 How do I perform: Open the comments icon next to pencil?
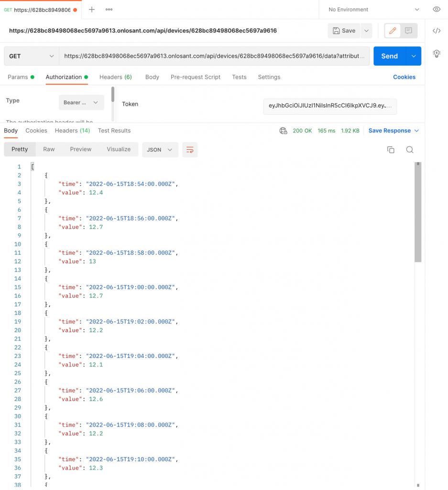[x=408, y=31]
